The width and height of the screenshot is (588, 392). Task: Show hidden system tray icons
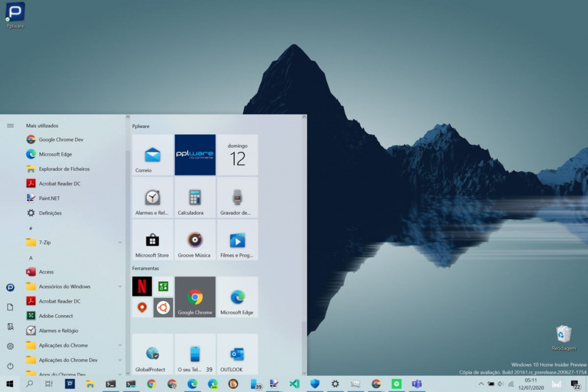click(x=481, y=383)
